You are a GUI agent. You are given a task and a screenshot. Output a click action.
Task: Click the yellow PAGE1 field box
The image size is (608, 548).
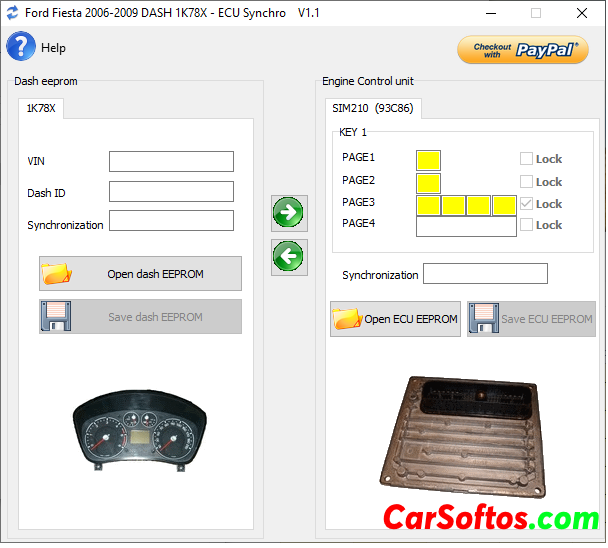pyautogui.click(x=428, y=160)
